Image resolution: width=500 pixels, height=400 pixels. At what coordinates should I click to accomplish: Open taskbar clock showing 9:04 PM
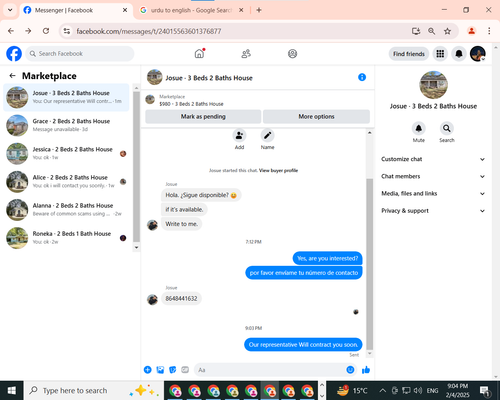pos(457,390)
